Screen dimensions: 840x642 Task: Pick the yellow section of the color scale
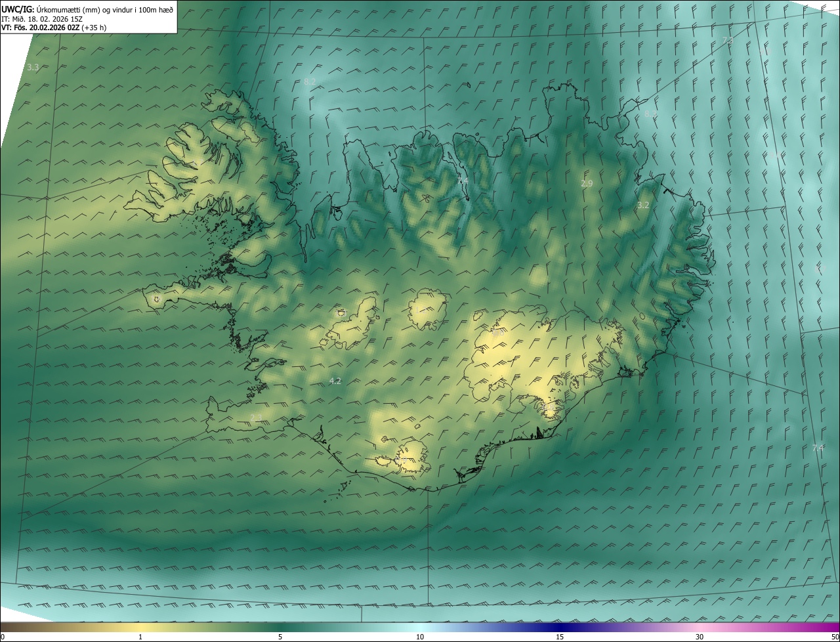click(140, 628)
